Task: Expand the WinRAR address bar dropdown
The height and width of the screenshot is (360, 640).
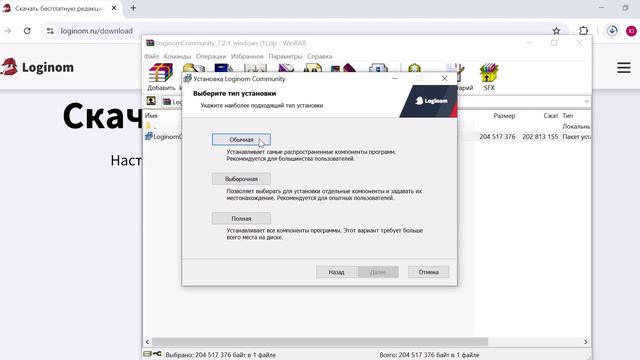Action: pos(586,101)
